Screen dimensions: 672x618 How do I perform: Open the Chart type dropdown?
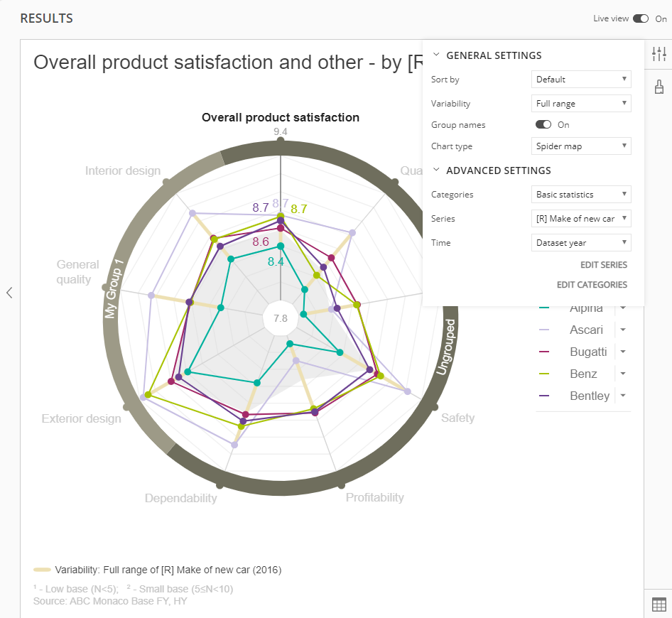(581, 146)
